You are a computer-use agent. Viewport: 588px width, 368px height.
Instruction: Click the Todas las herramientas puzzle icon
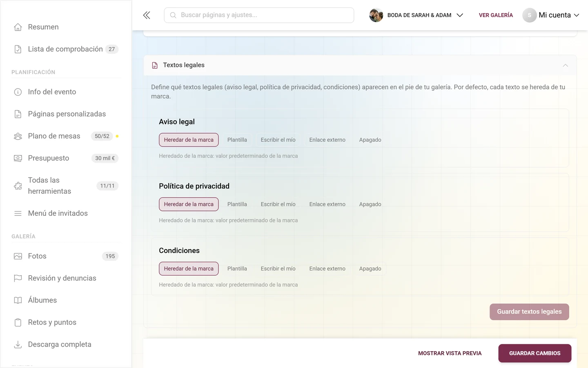[18, 186]
